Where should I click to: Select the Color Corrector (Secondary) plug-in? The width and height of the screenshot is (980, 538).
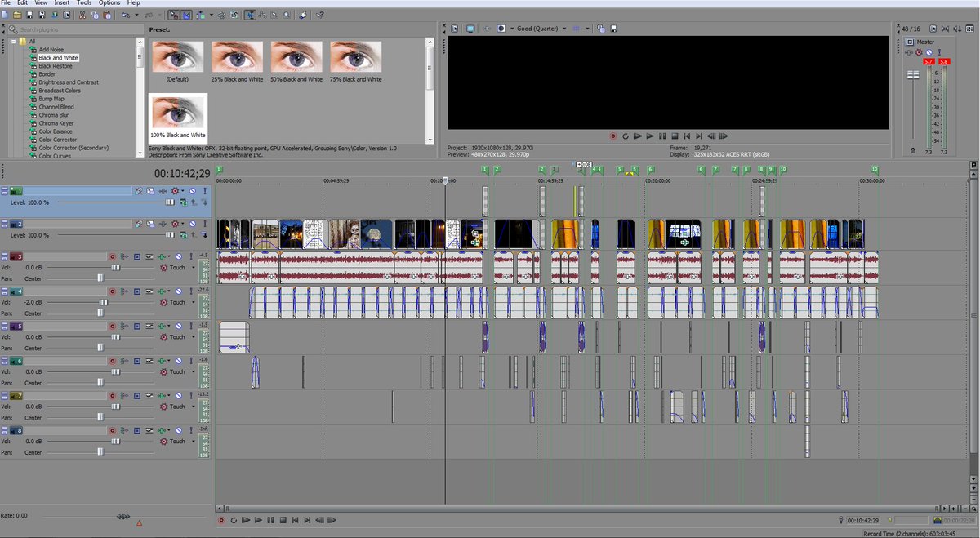point(73,148)
